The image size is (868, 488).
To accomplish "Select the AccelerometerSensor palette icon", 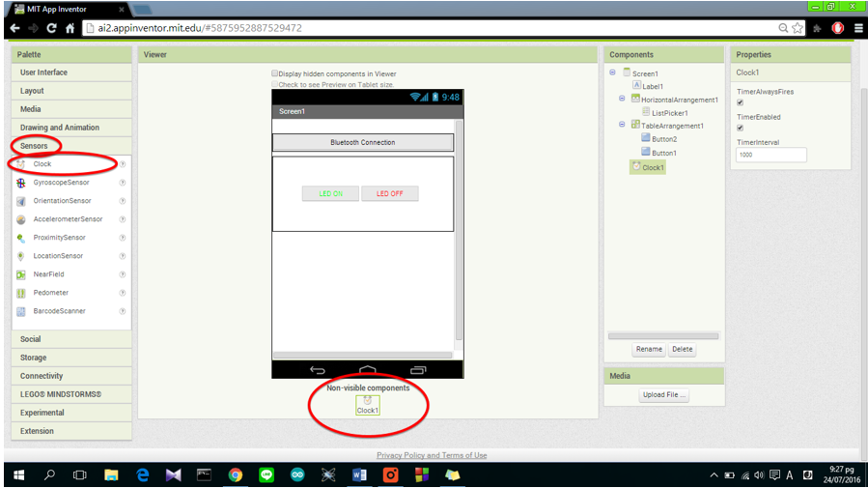I will (x=21, y=219).
